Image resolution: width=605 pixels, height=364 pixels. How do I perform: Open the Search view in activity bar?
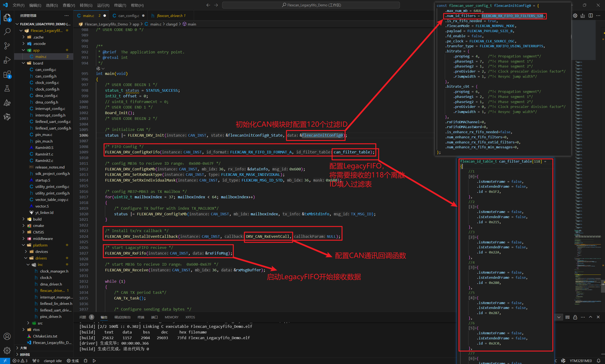click(7, 32)
